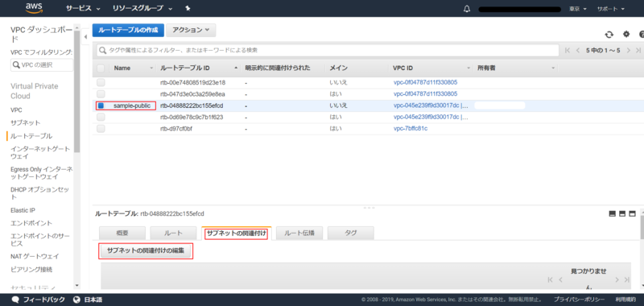The width and height of the screenshot is (644, 306).
Task: Open サブネット in sidebar
Action: [x=26, y=123]
